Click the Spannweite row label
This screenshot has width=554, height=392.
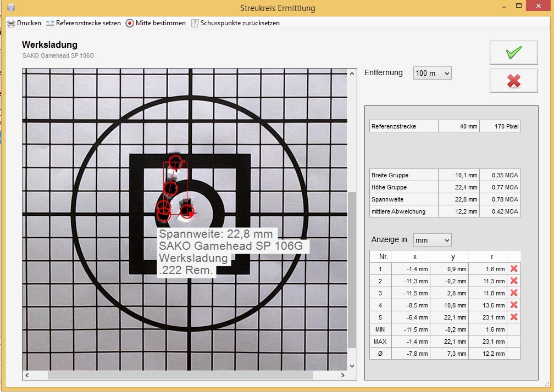pyautogui.click(x=387, y=199)
